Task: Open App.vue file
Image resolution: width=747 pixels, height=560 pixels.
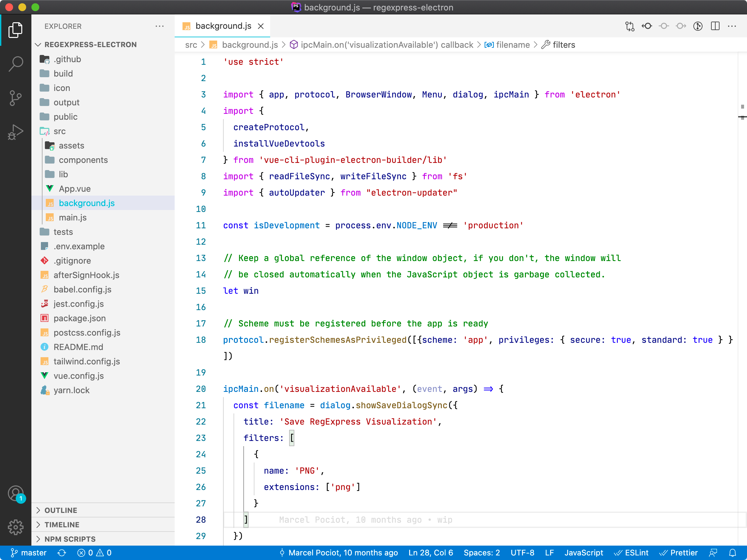Action: point(103,189)
